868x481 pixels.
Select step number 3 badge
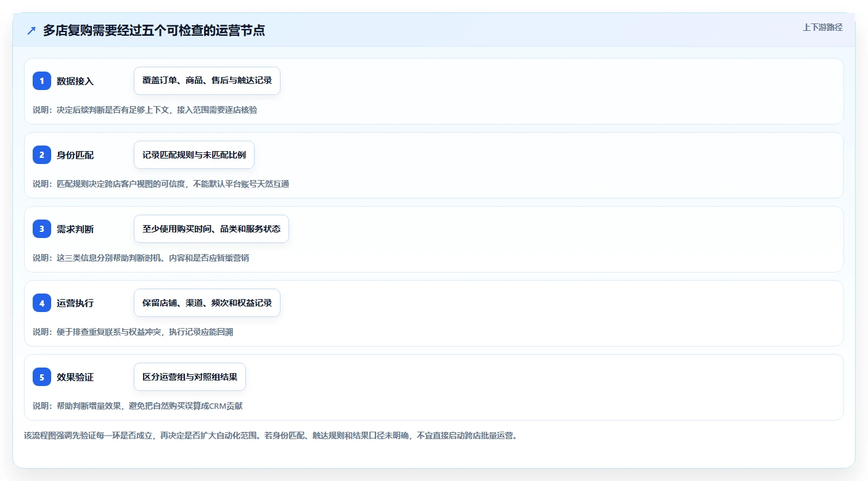click(42, 229)
